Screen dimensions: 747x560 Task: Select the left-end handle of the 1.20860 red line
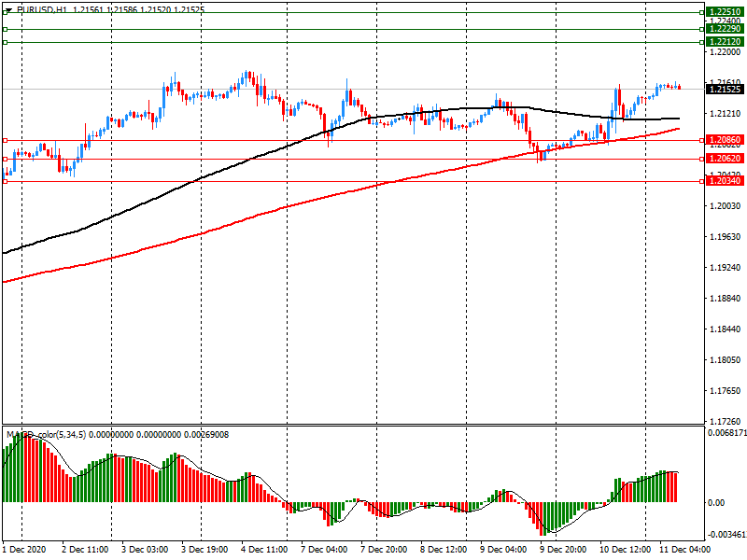6,141
